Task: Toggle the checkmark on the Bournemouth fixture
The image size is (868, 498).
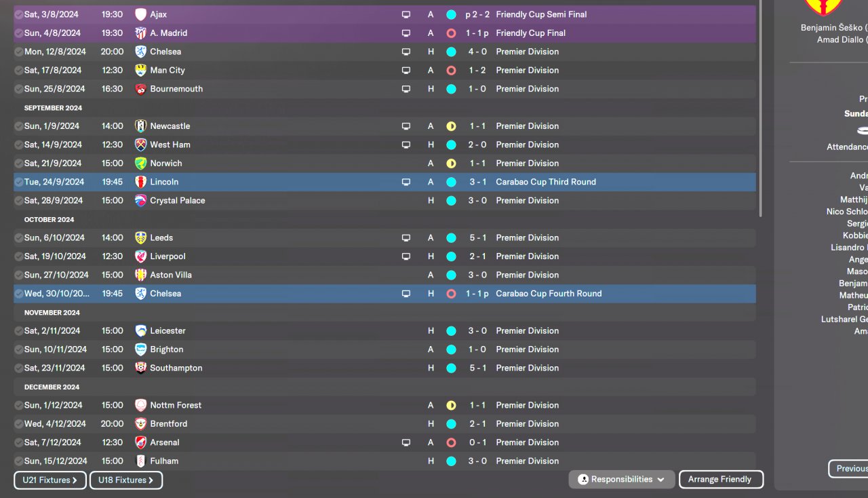Action: tap(18, 89)
